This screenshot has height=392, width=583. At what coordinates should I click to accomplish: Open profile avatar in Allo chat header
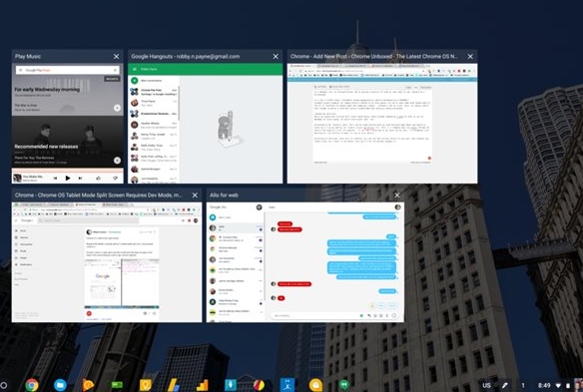click(397, 206)
